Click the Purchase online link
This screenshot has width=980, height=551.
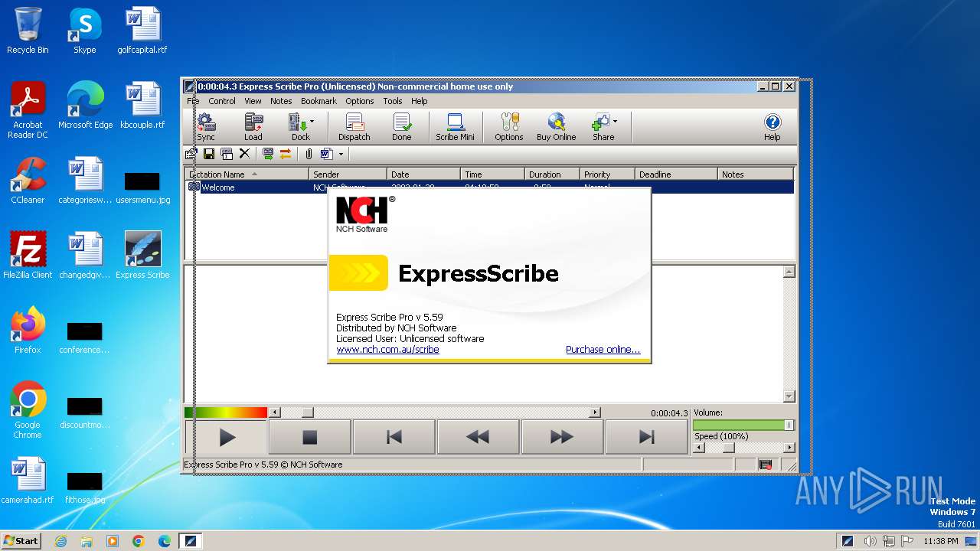603,350
